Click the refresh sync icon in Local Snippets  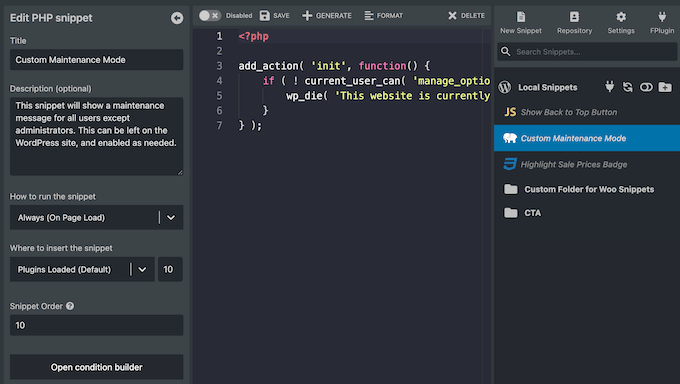(628, 87)
